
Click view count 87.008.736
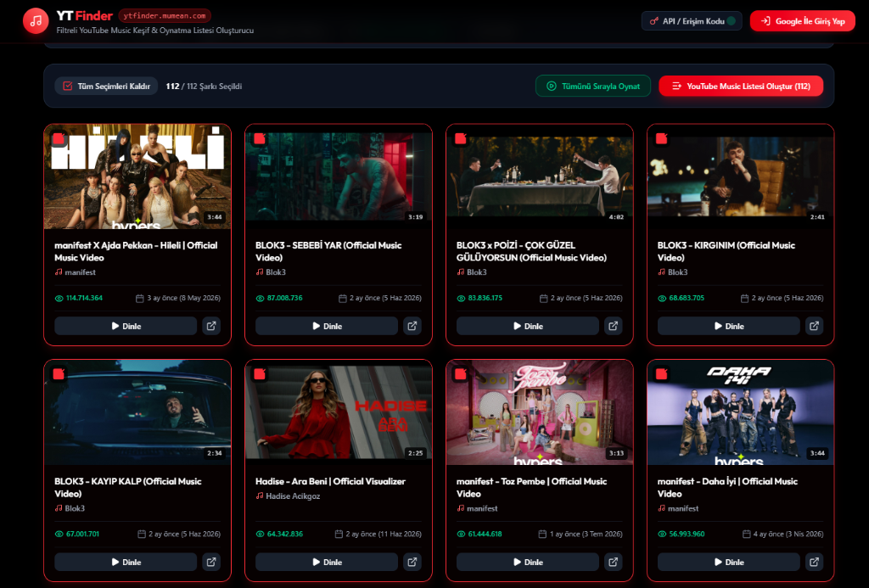(x=285, y=298)
